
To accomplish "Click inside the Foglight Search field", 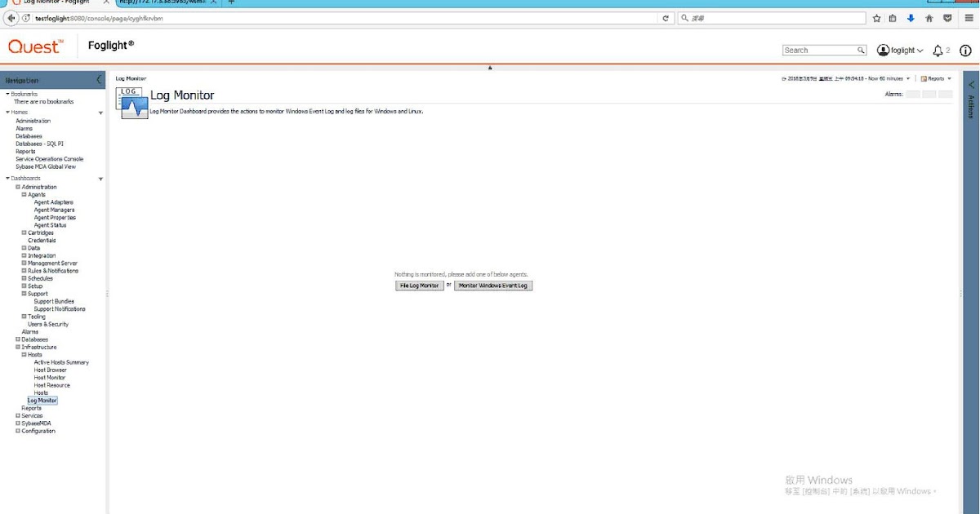I will [821, 50].
